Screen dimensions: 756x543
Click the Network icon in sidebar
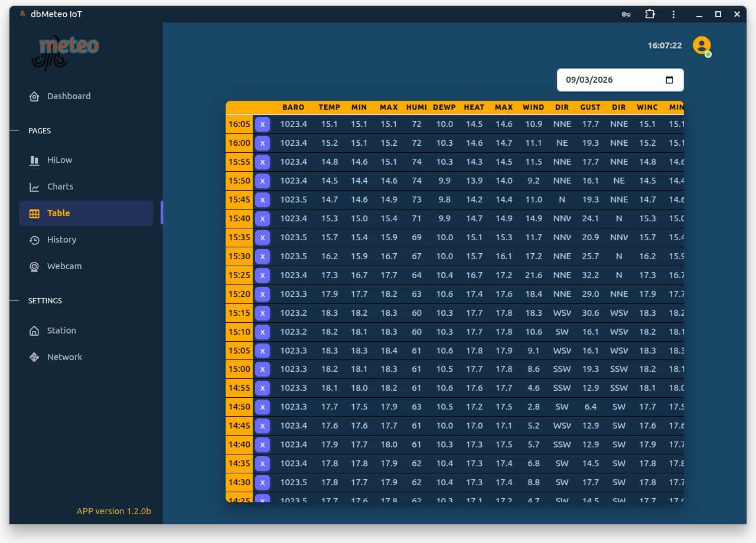34,357
